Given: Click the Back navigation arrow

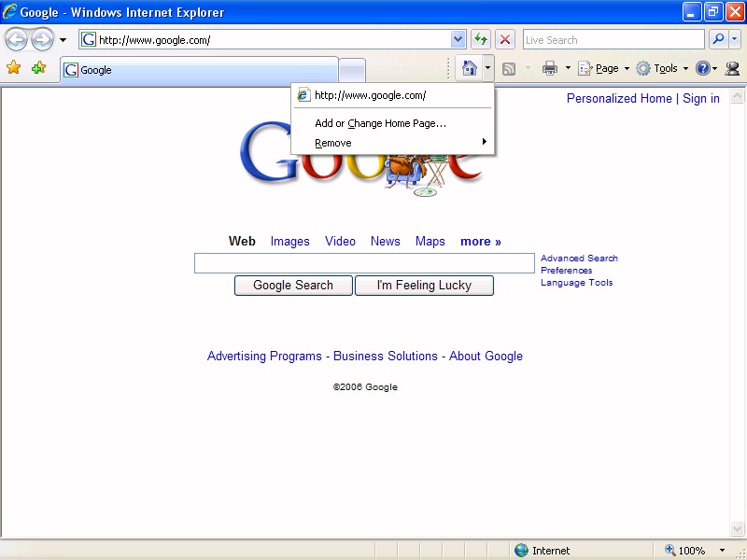Looking at the screenshot, I should pyautogui.click(x=17, y=39).
